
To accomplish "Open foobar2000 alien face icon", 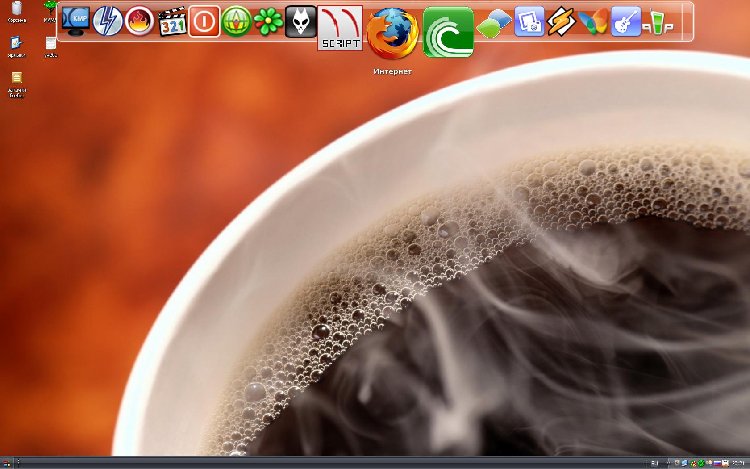I will pos(300,22).
